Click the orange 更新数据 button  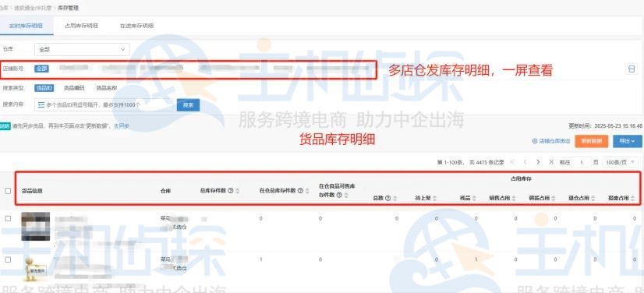click(x=592, y=141)
